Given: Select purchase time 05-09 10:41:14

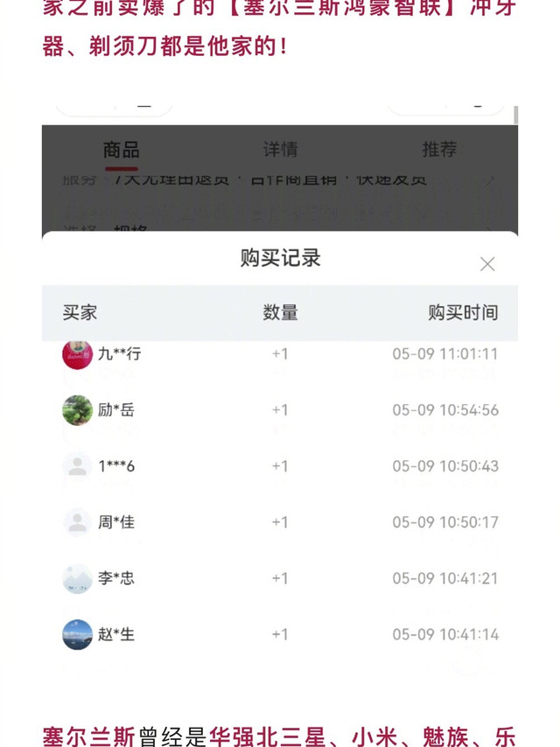Looking at the screenshot, I should click(x=445, y=634).
